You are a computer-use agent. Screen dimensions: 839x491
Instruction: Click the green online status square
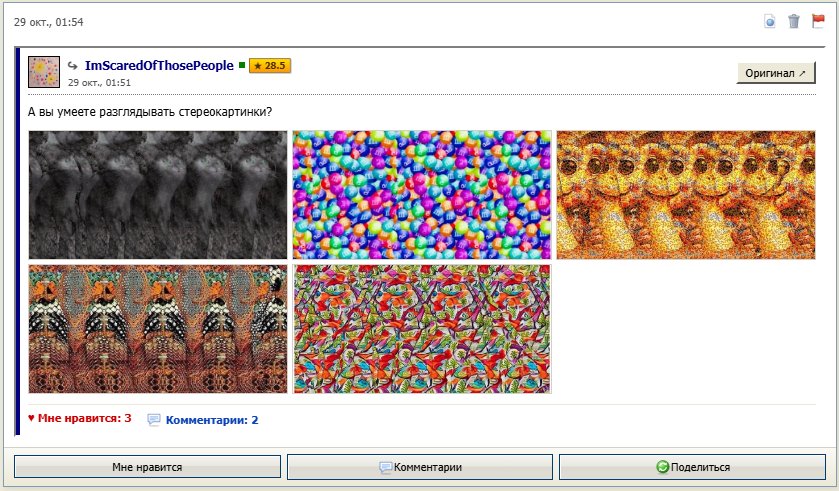[x=242, y=65]
